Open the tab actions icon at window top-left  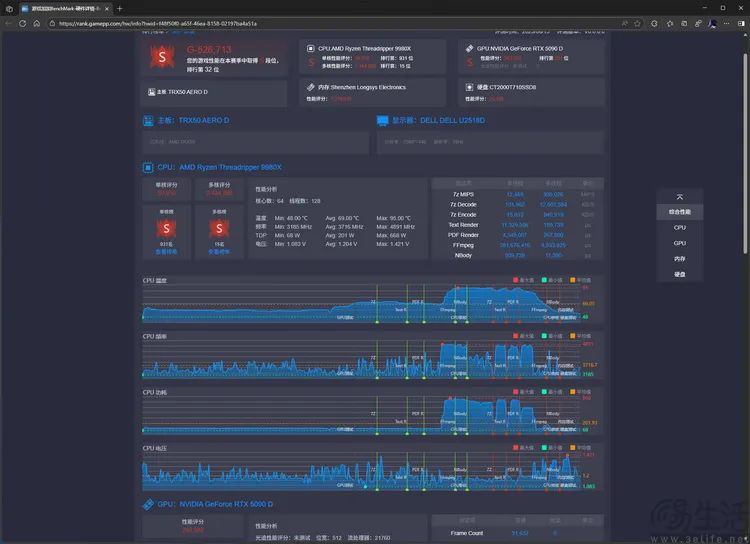pyautogui.click(x=9, y=8)
